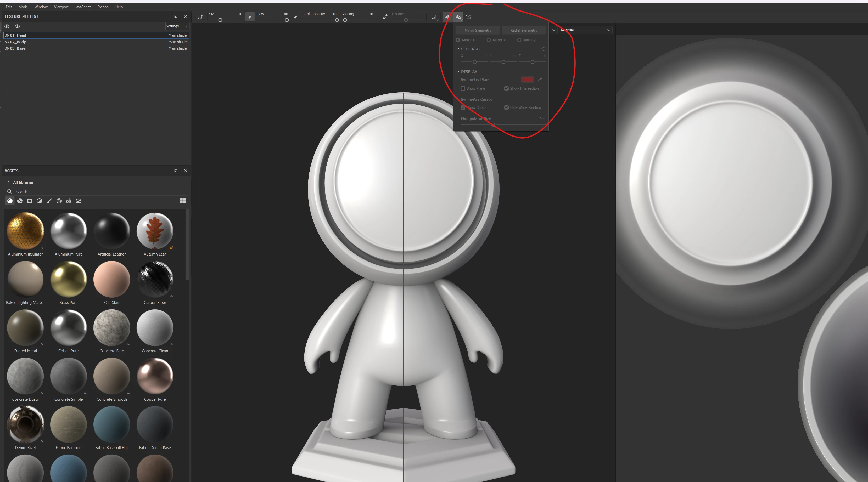This screenshot has width=868, height=482.
Task: Click the Mirror Symmetry button
Action: 478,30
